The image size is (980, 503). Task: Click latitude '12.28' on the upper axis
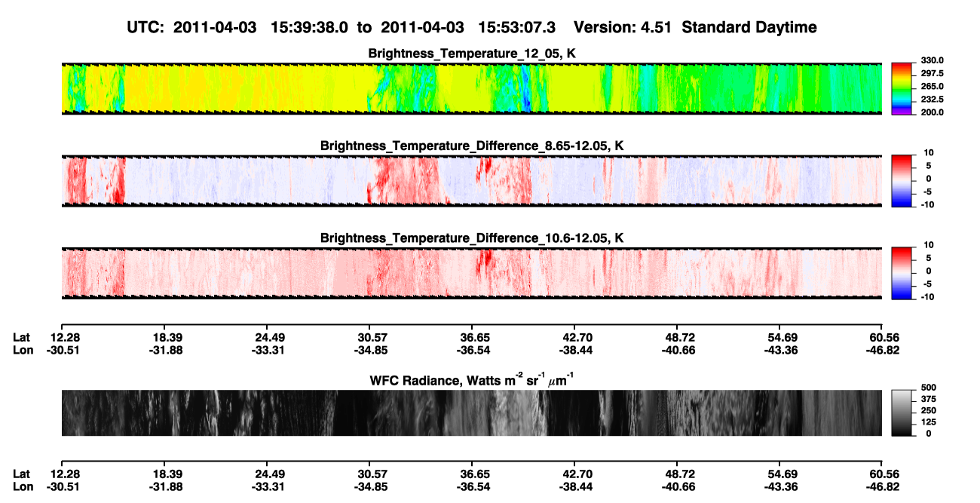pos(66,338)
